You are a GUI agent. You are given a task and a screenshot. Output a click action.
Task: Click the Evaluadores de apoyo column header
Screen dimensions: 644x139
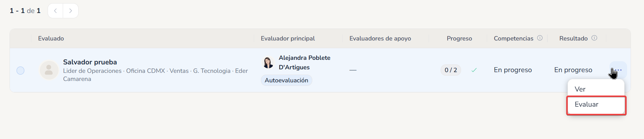coord(380,38)
